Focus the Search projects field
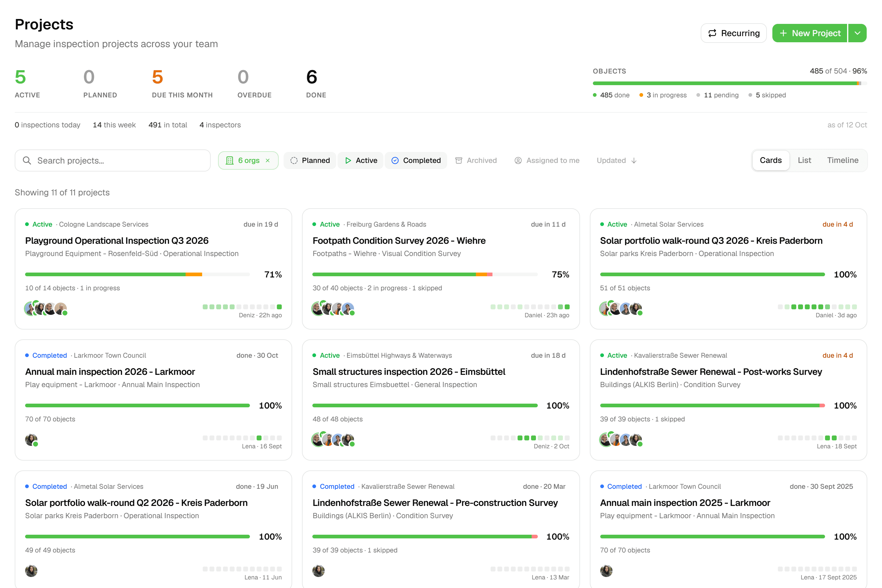This screenshot has width=882, height=588. point(112,160)
